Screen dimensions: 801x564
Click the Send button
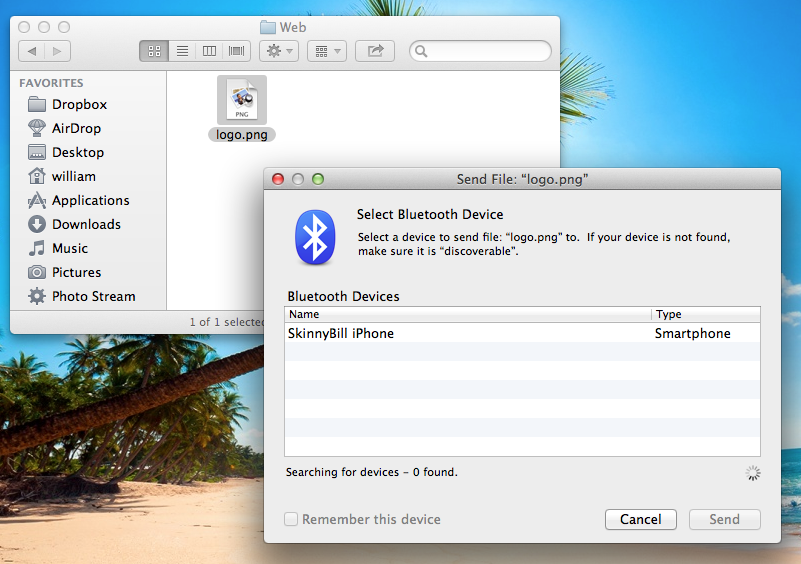(x=724, y=520)
